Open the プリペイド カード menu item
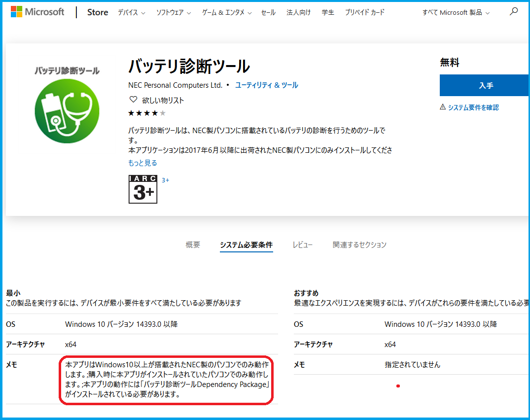The image size is (530, 420). 365,12
